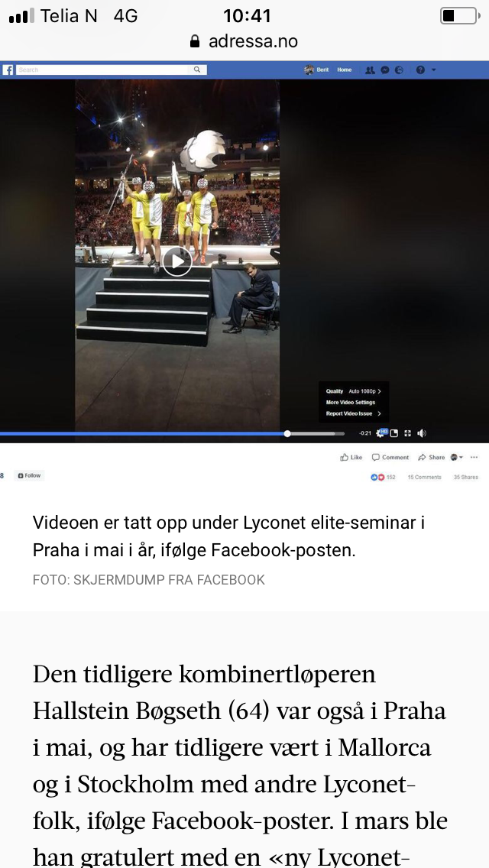Mute the video volume speaker icon
The image size is (489, 868).
[x=422, y=433]
